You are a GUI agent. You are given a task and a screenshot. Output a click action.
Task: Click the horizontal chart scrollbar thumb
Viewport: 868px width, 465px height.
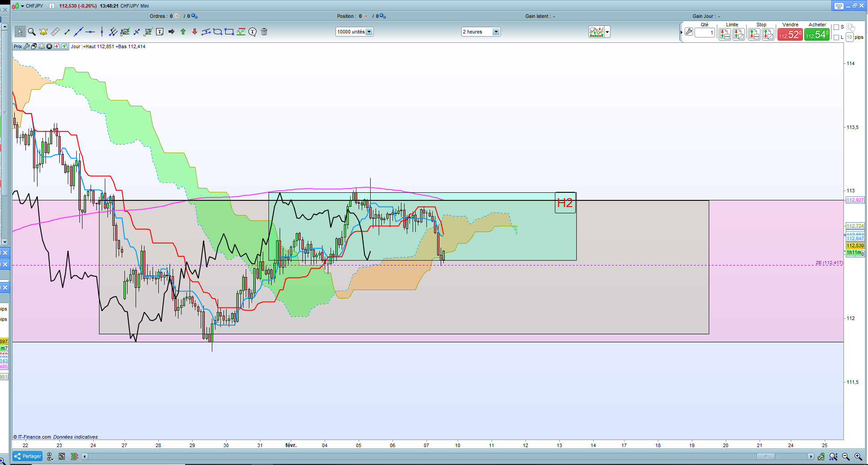point(766,456)
